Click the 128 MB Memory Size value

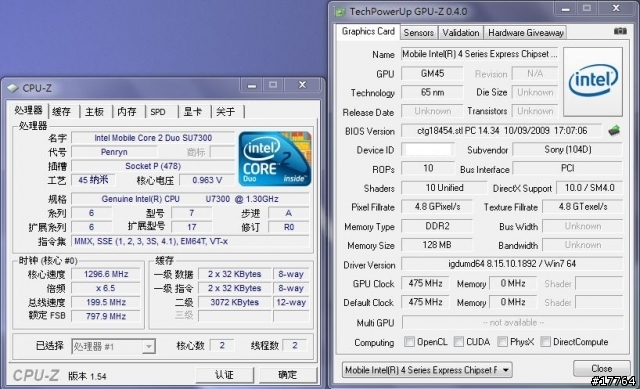437,245
